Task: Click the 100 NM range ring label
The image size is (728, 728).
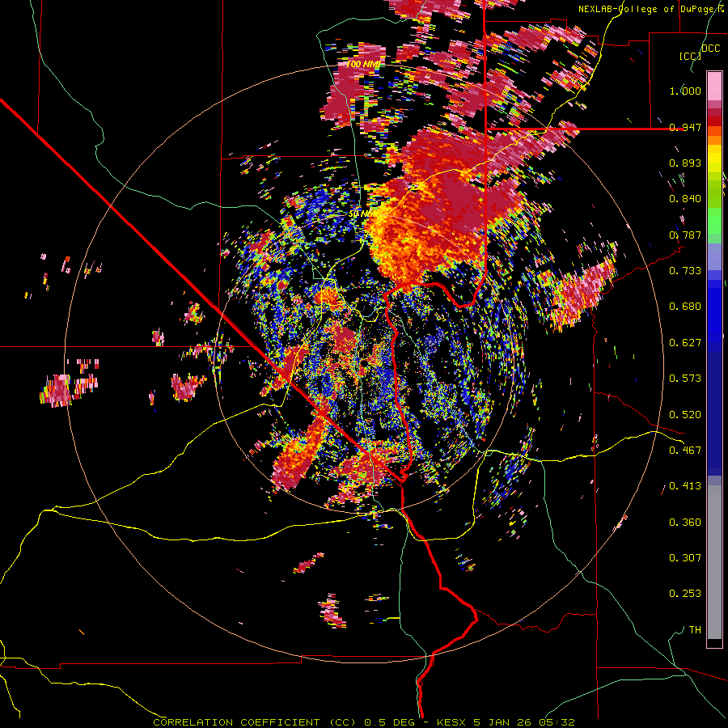Action: [363, 64]
